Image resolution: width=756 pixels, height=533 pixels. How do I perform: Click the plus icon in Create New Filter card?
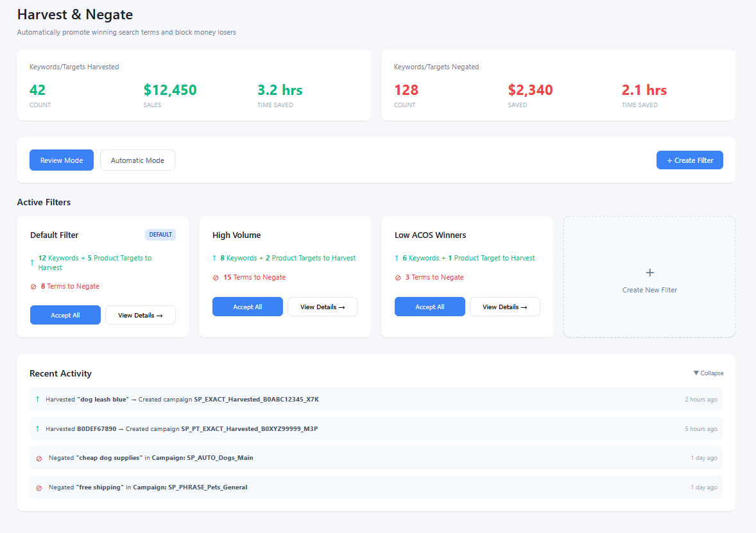click(x=649, y=273)
